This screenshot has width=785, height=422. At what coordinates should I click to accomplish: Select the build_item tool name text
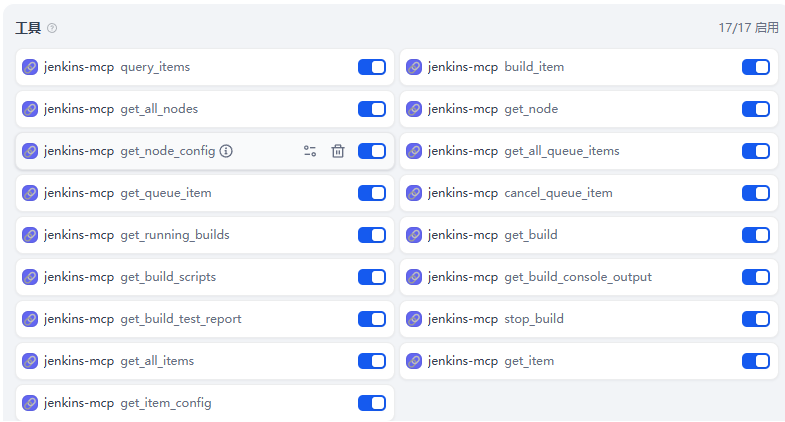[x=534, y=67]
